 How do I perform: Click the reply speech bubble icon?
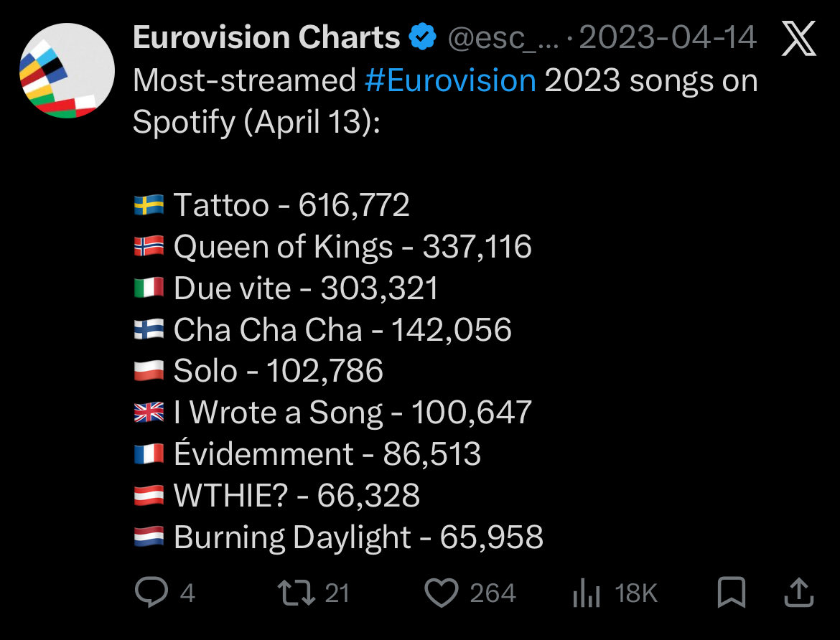coord(151,593)
